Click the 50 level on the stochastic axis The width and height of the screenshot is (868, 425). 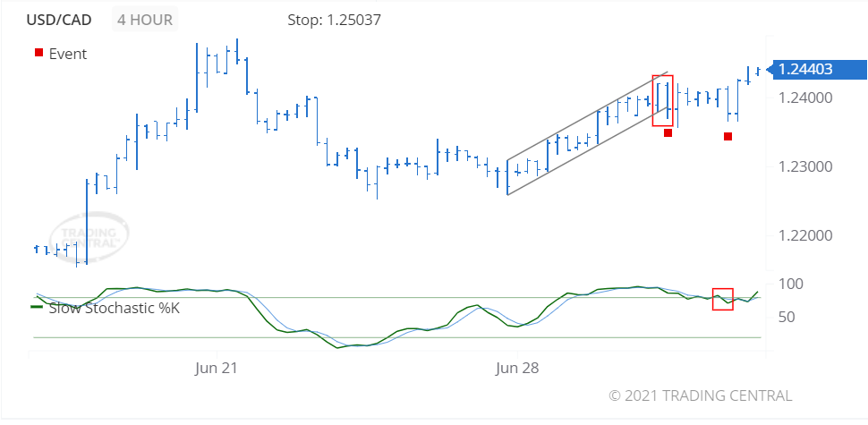787,317
